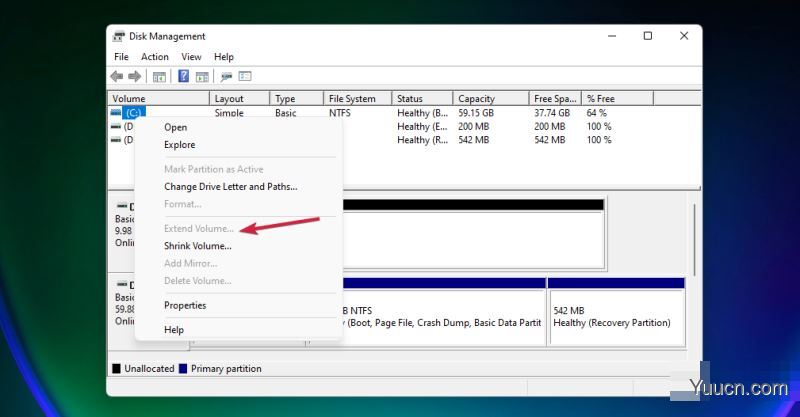Sort by the Volume column header
This screenshot has height=417, width=800.
(x=159, y=99)
